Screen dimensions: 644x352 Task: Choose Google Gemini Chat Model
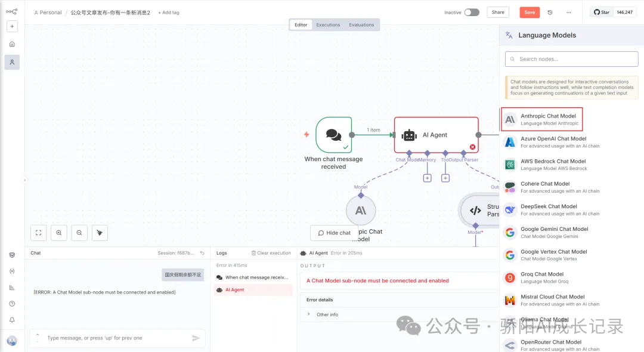tap(571, 233)
